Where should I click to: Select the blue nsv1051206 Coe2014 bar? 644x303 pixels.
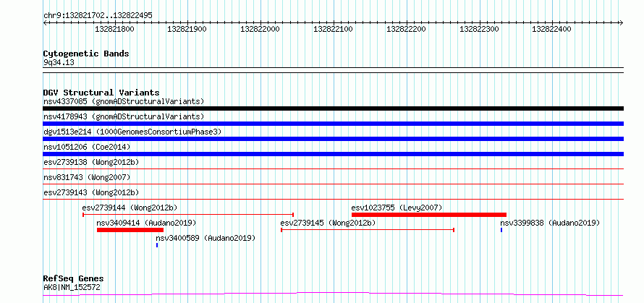tap(333, 154)
